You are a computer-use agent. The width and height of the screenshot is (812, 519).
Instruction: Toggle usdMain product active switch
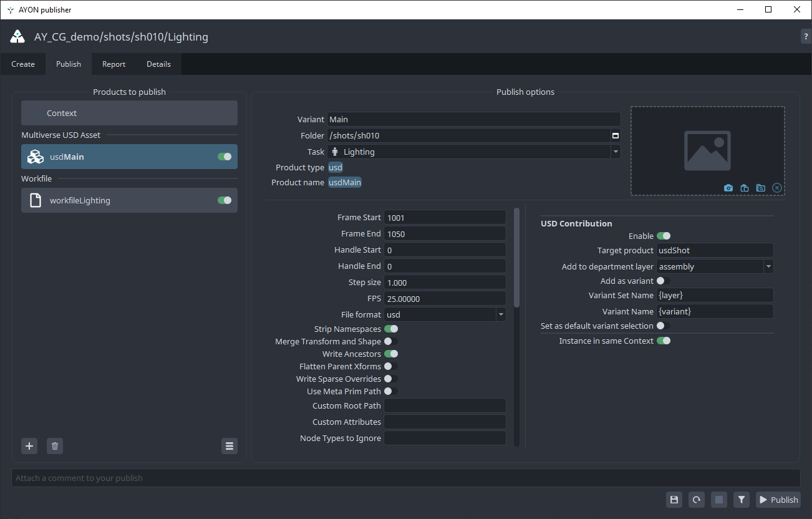click(x=225, y=157)
